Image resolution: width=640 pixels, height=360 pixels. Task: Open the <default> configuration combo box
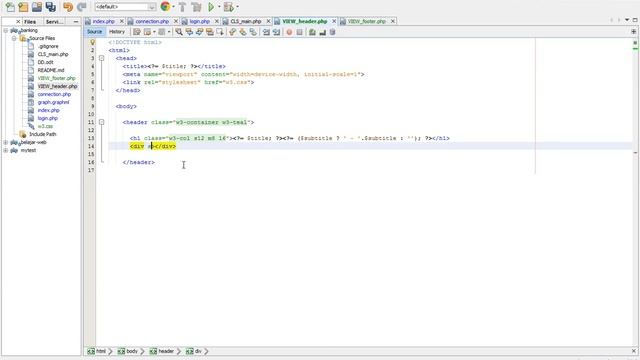(125, 7)
